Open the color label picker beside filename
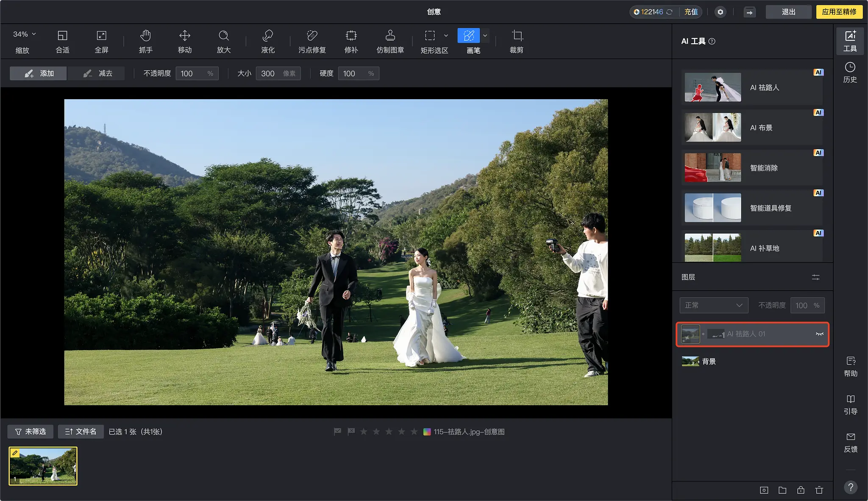Screen dimensions: 868x501 coord(427,431)
